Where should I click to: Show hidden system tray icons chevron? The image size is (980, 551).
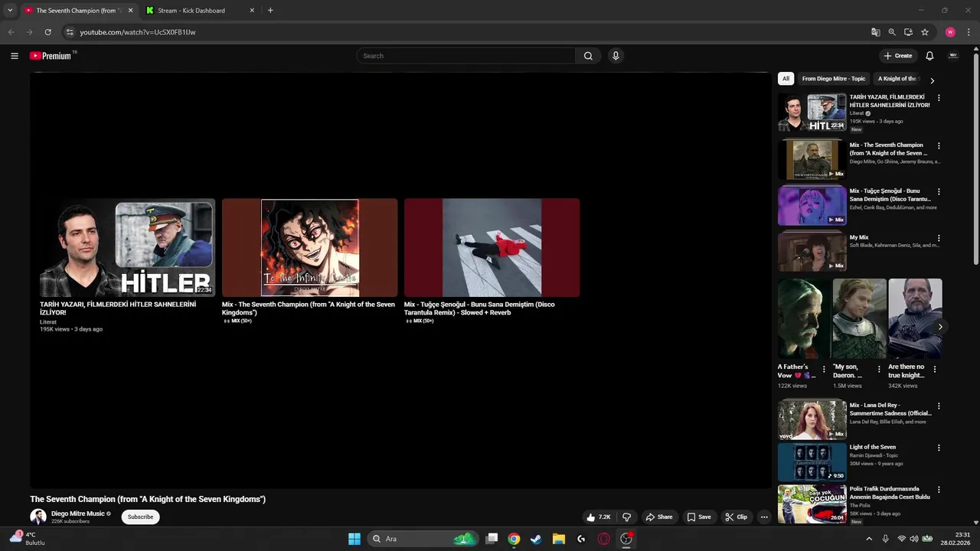click(869, 539)
